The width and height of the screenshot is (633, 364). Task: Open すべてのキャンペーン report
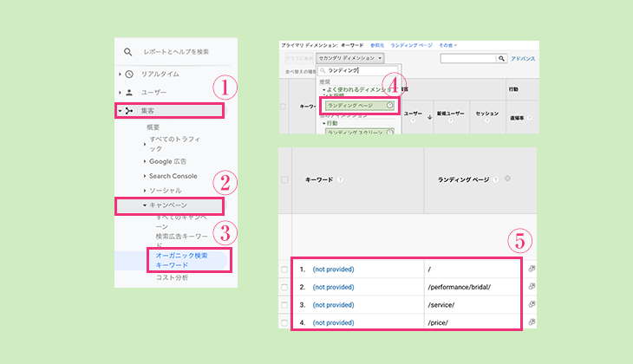[181, 222]
